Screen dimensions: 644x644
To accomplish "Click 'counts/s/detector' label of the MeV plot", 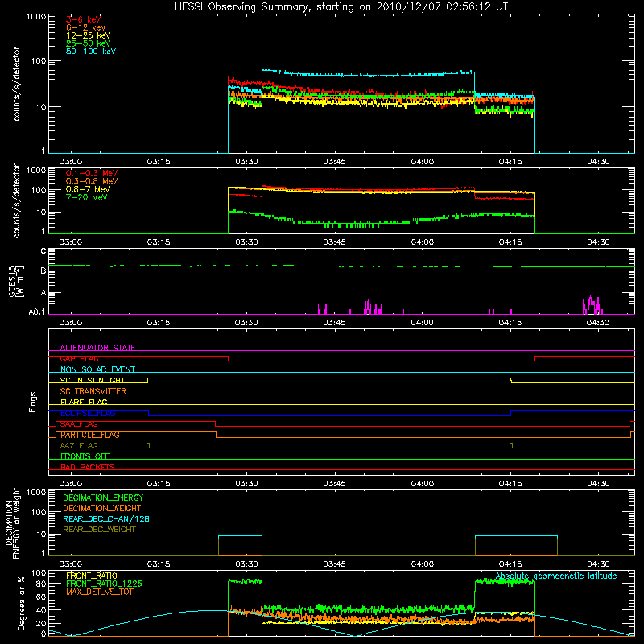I will pos(16,201).
